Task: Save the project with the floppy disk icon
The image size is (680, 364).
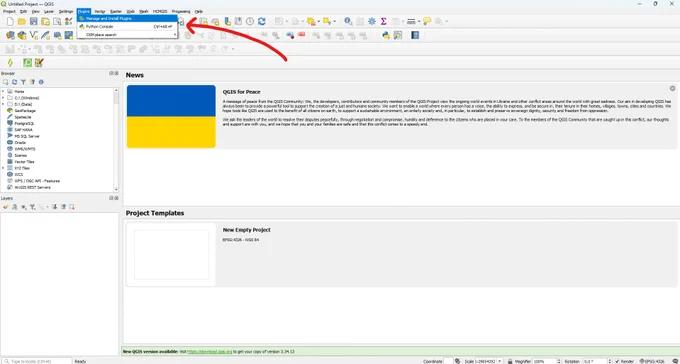Action: point(33,22)
